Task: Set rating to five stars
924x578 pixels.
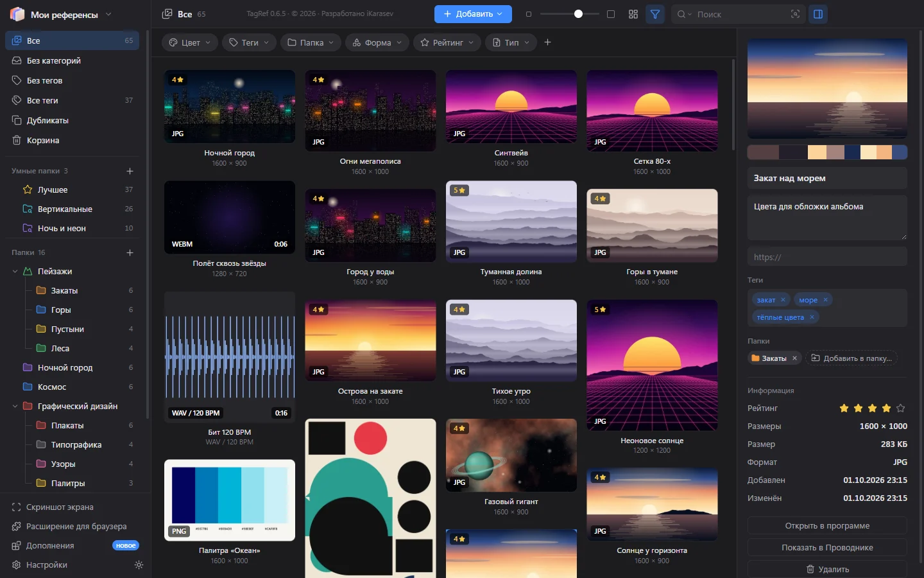Action: 900,408
